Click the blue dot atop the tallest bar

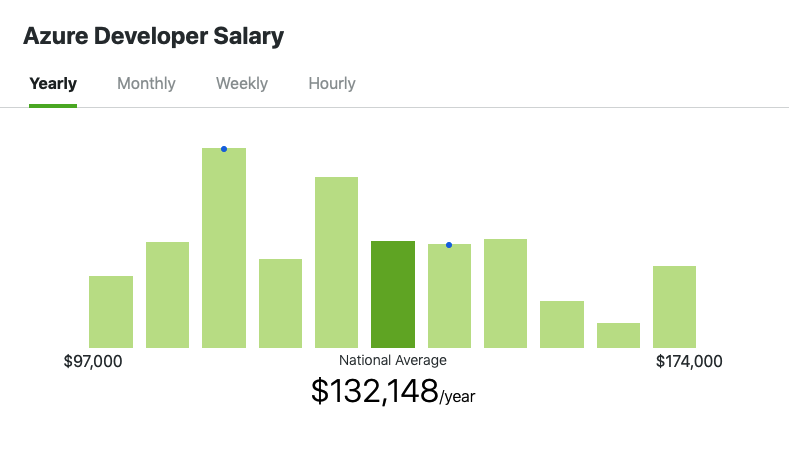tap(224, 149)
